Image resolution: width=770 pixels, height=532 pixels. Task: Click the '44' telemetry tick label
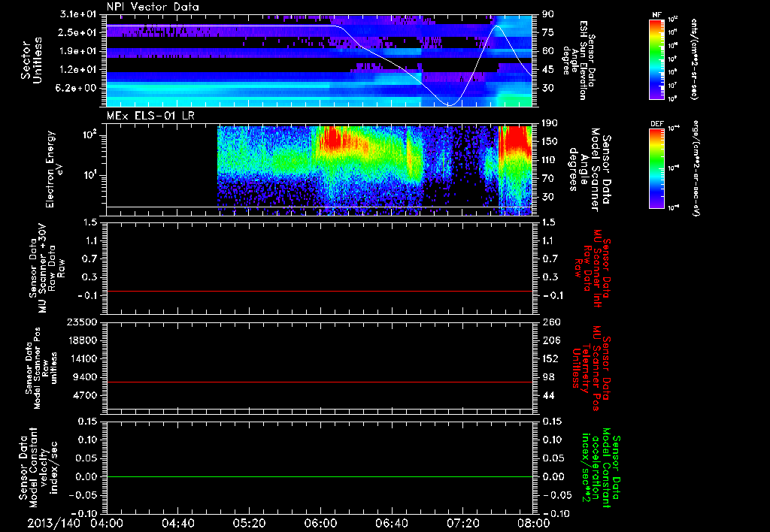(548, 395)
